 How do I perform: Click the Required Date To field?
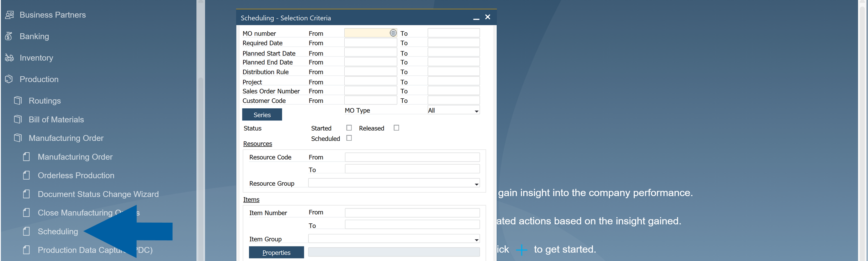click(x=454, y=43)
